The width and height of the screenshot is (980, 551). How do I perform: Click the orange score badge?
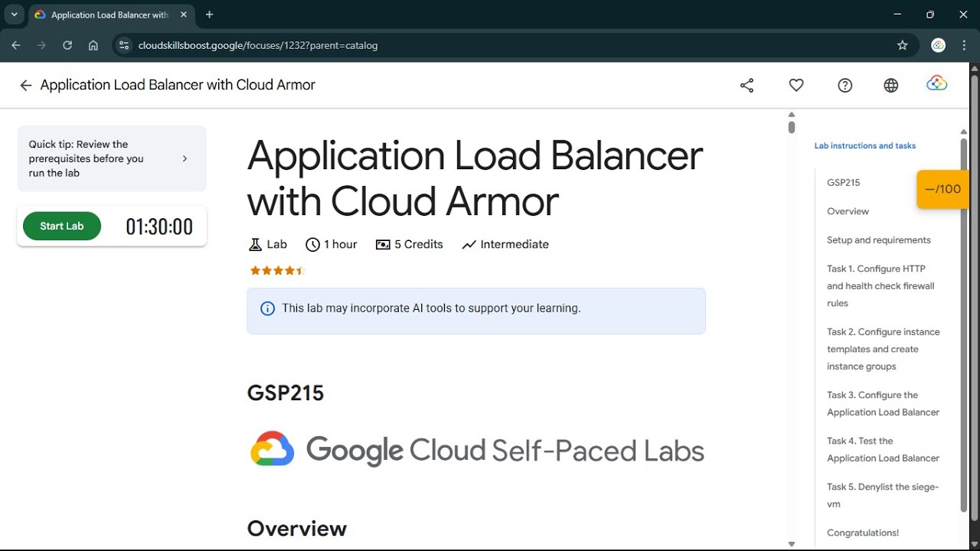[942, 189]
